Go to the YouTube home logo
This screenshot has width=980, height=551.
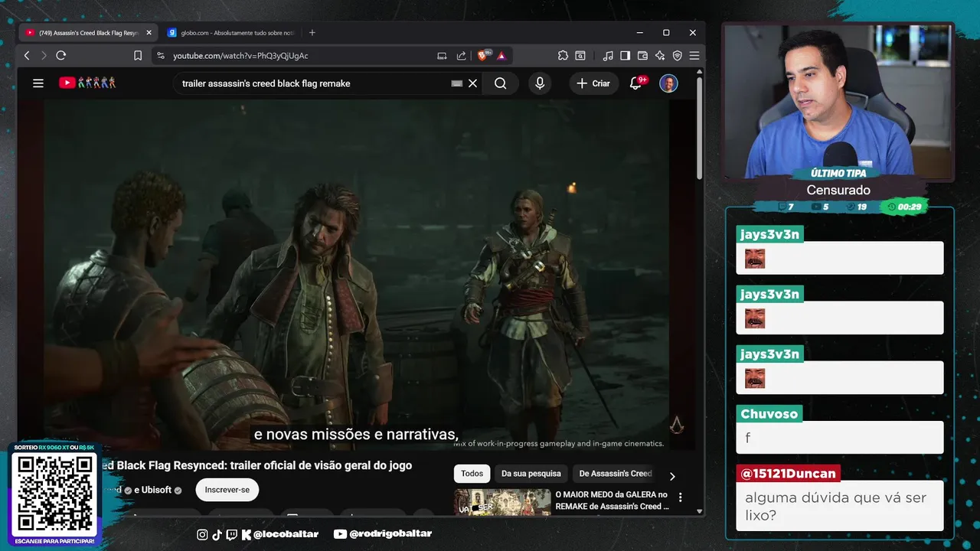coord(87,83)
